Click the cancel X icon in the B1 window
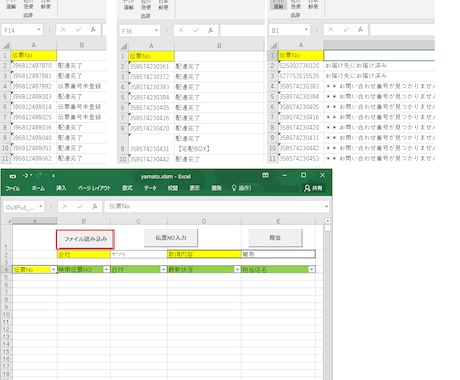This screenshot has width=460, height=380. (330, 30)
